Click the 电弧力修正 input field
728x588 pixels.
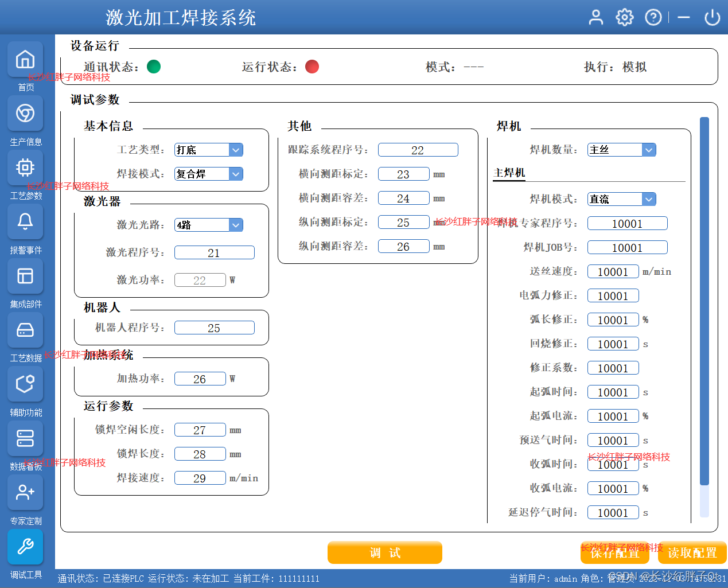(613, 295)
